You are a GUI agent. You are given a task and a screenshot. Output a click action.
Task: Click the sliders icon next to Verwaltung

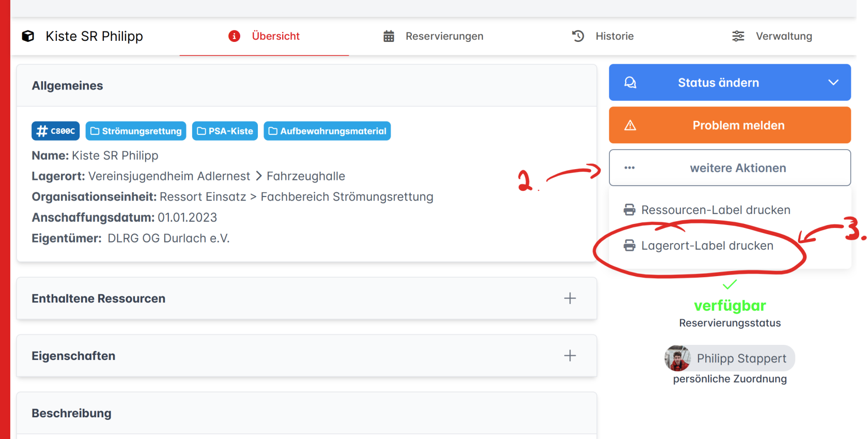coord(738,36)
